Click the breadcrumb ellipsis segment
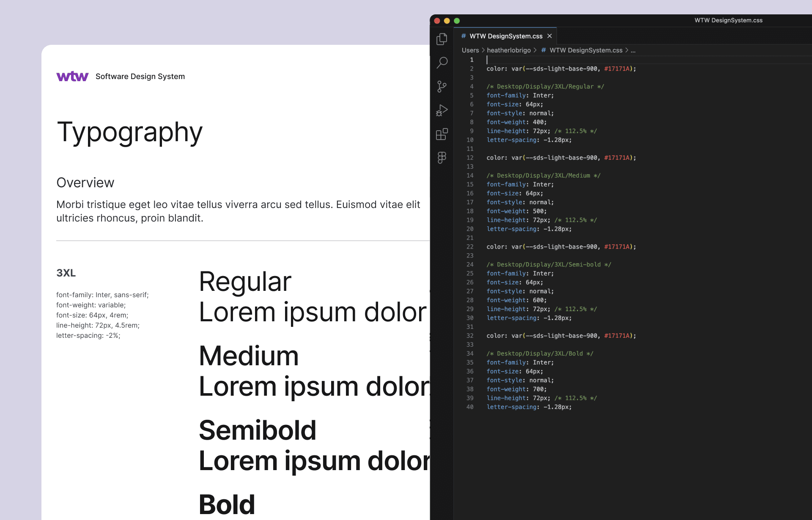 click(633, 50)
